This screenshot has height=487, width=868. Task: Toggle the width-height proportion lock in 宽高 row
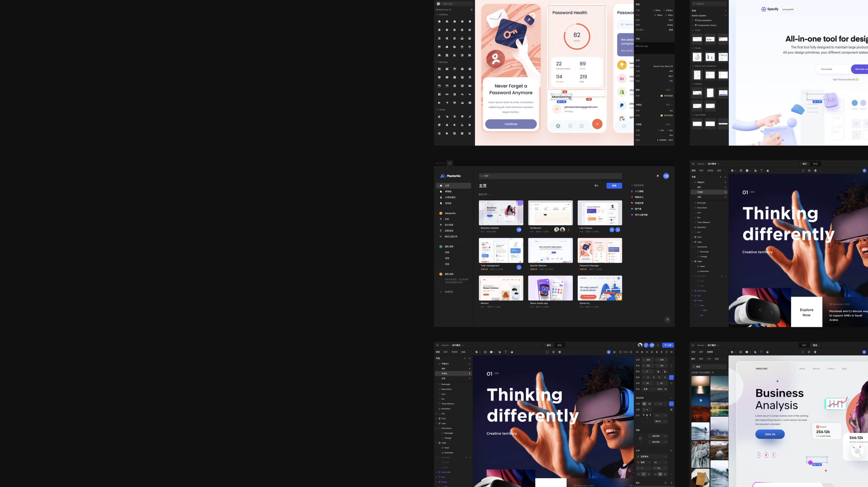pyautogui.click(x=671, y=366)
